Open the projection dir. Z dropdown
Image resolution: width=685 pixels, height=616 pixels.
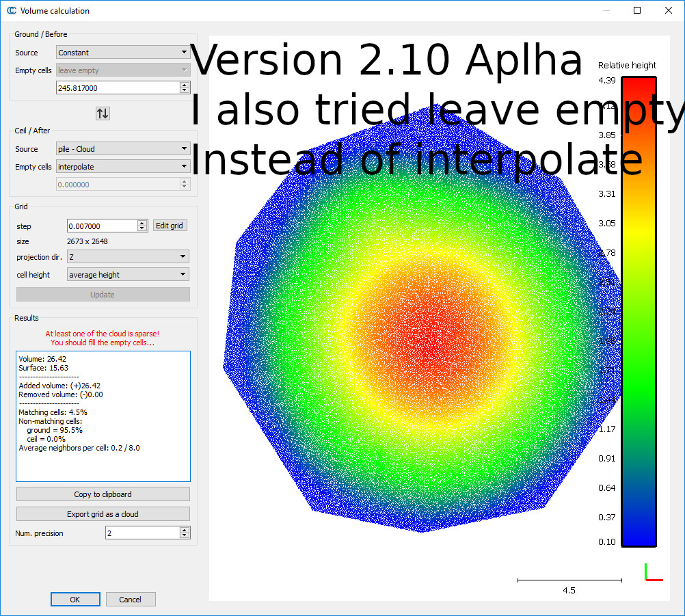(128, 257)
